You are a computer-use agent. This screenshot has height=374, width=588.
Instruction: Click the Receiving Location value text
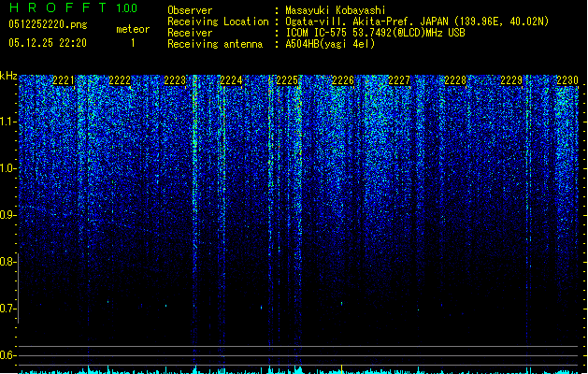(417, 22)
